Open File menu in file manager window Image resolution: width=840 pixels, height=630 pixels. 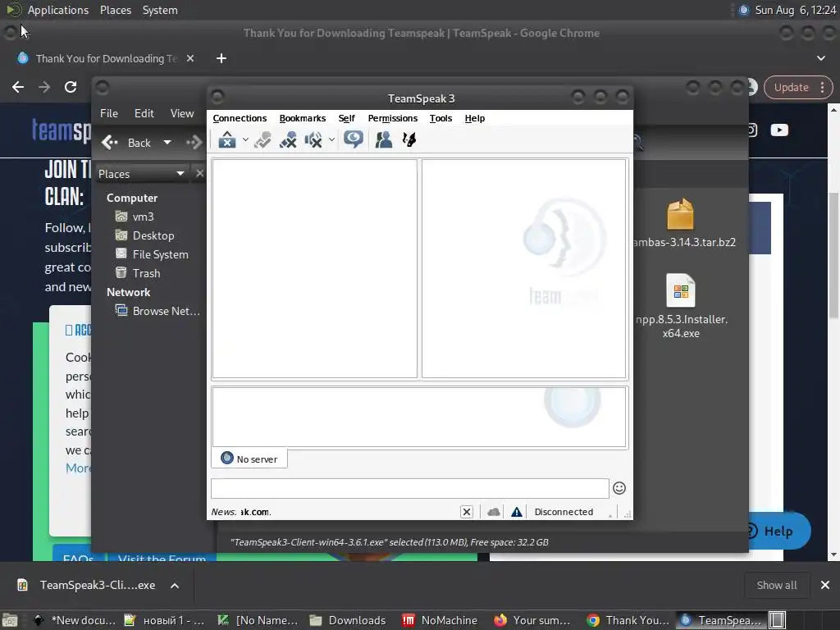point(109,113)
